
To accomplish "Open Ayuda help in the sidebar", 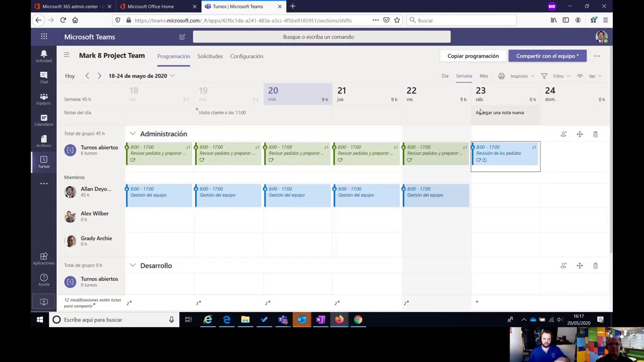I will [44, 280].
